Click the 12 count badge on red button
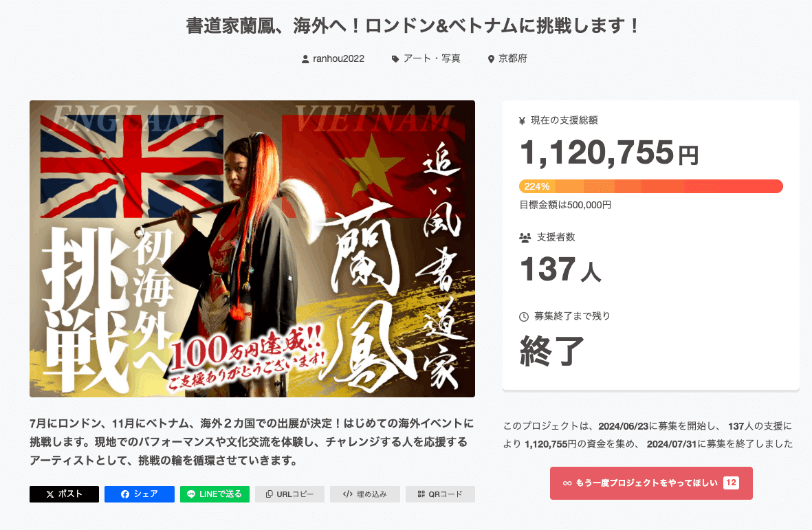 [x=731, y=483]
